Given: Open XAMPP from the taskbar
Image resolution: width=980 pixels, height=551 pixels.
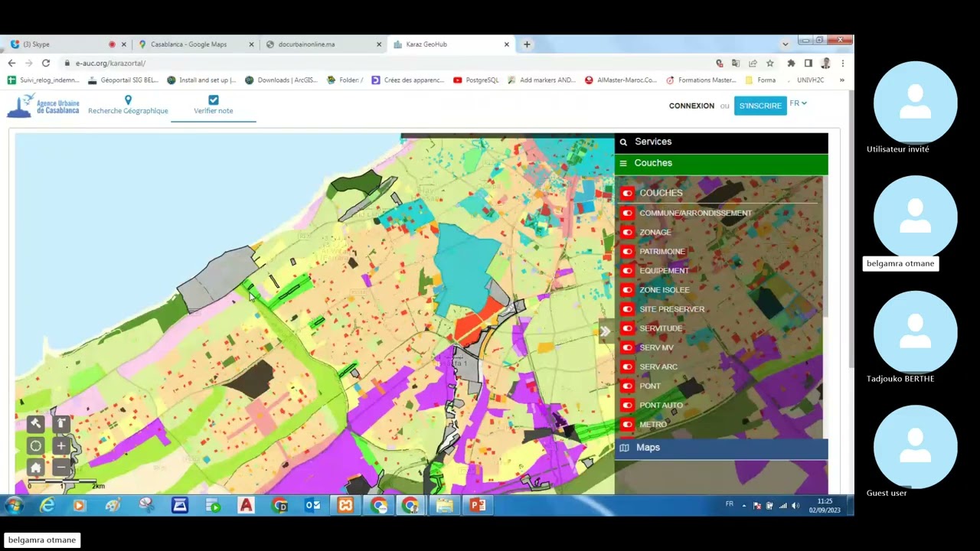Looking at the screenshot, I should coord(345,505).
